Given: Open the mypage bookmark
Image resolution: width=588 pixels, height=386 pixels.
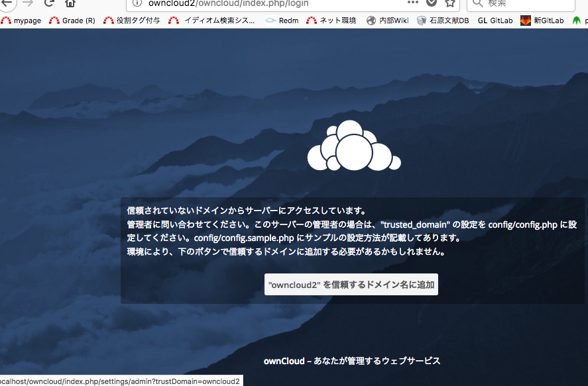Looking at the screenshot, I should [21, 21].
